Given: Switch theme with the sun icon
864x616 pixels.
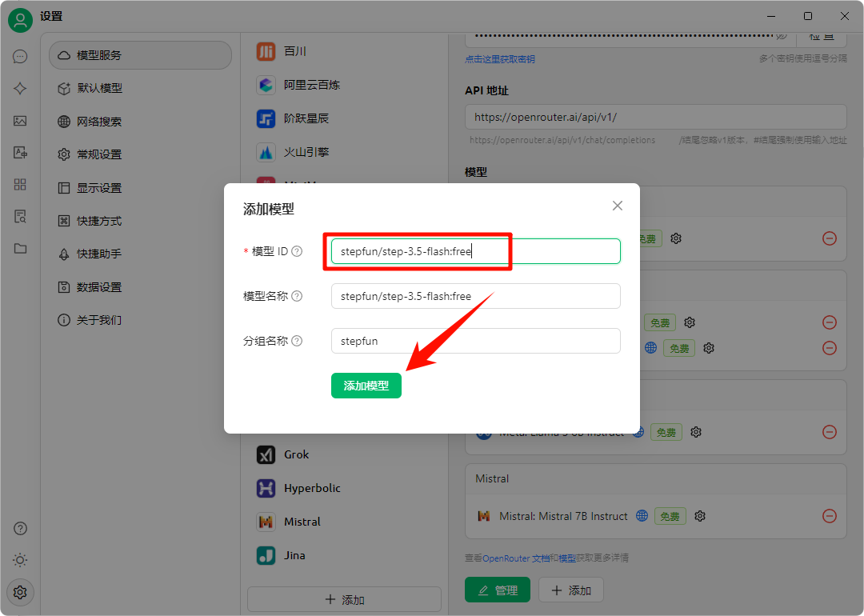Looking at the screenshot, I should tap(20, 560).
